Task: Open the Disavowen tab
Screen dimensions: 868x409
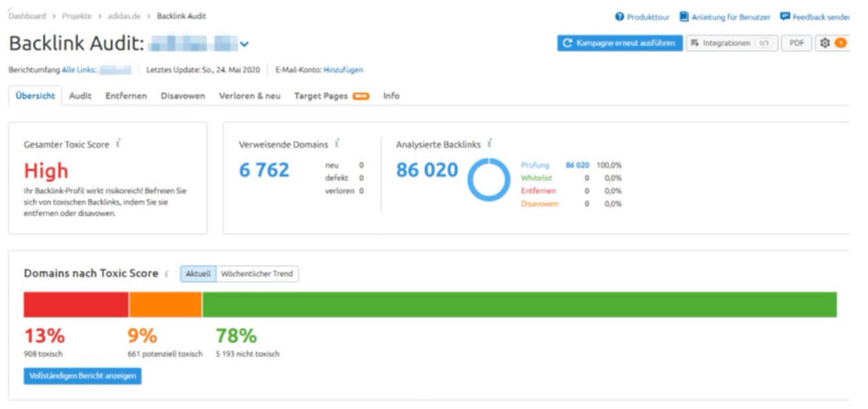Action: 183,96
